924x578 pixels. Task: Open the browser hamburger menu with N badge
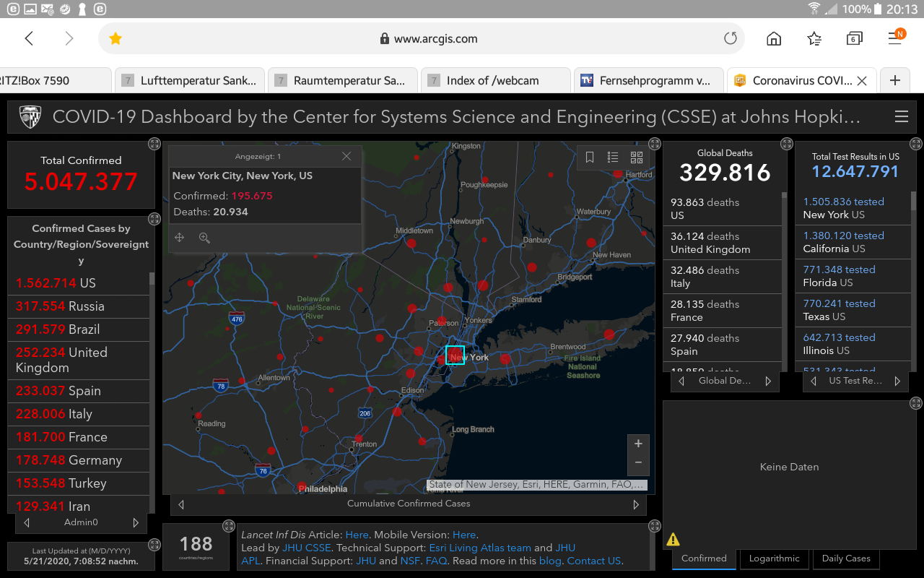click(896, 37)
